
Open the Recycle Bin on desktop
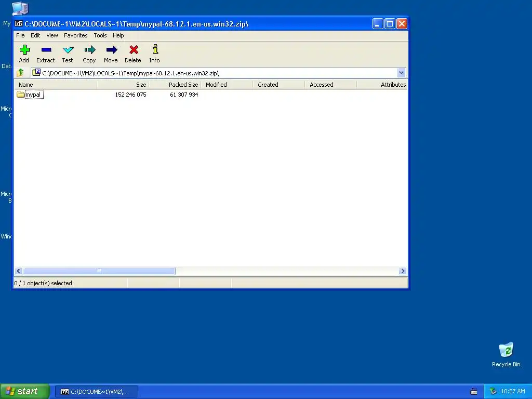(506, 354)
